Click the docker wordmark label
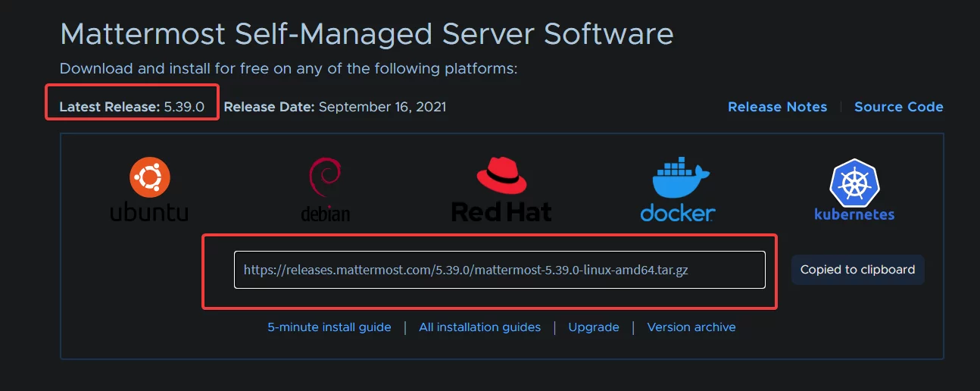This screenshot has height=391, width=980. 677,211
